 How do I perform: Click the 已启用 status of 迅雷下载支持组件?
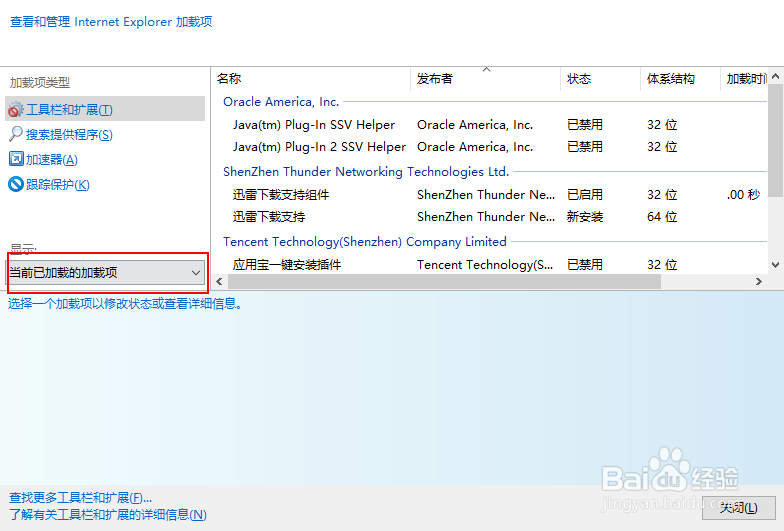[584, 194]
